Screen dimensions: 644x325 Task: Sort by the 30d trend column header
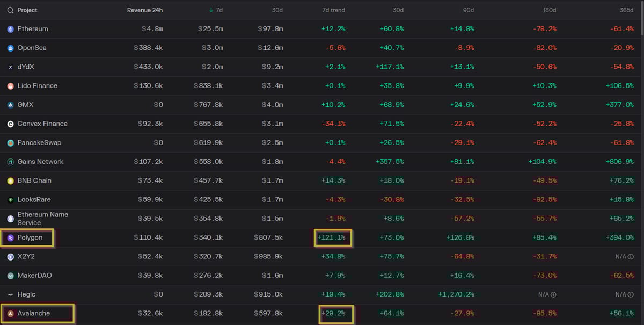pos(397,10)
